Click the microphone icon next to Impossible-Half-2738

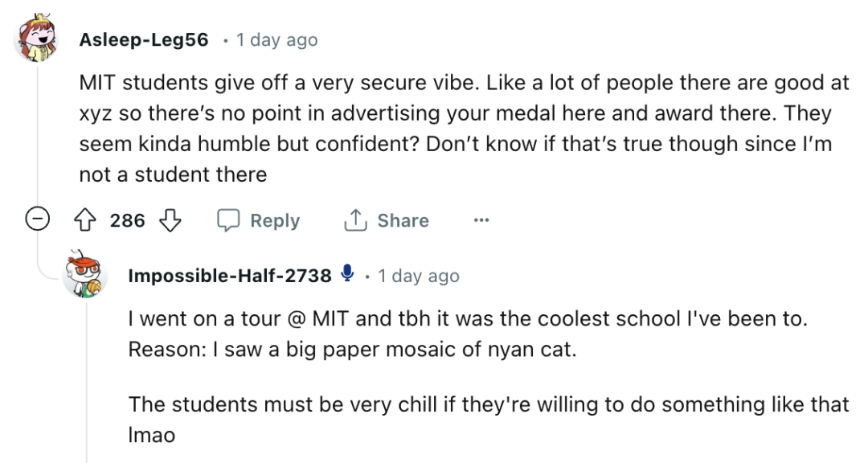click(347, 275)
